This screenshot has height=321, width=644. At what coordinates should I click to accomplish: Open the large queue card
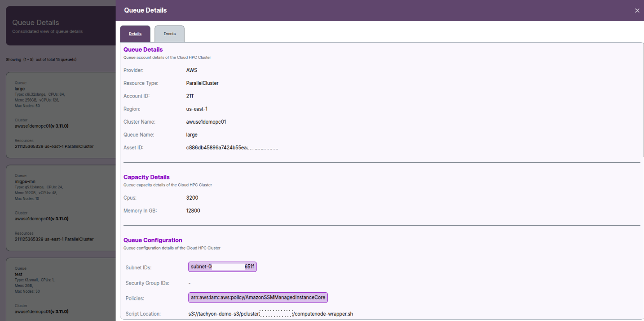[x=61, y=115]
